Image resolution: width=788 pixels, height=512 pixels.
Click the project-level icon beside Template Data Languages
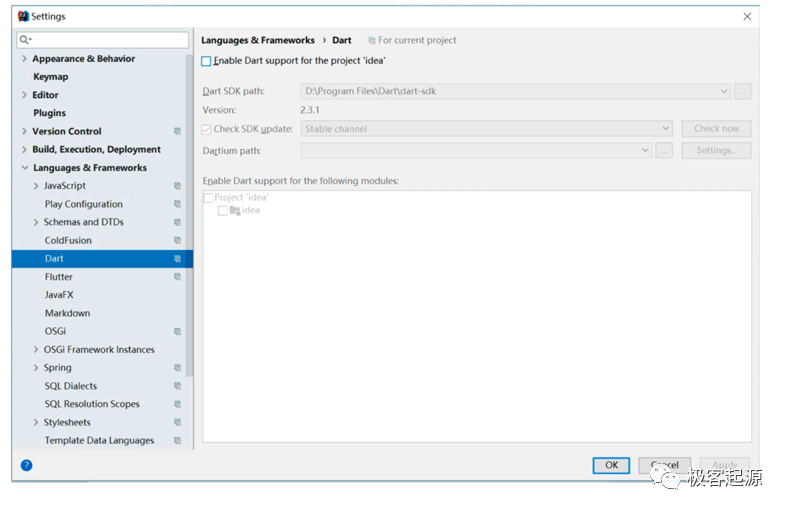pos(177,441)
